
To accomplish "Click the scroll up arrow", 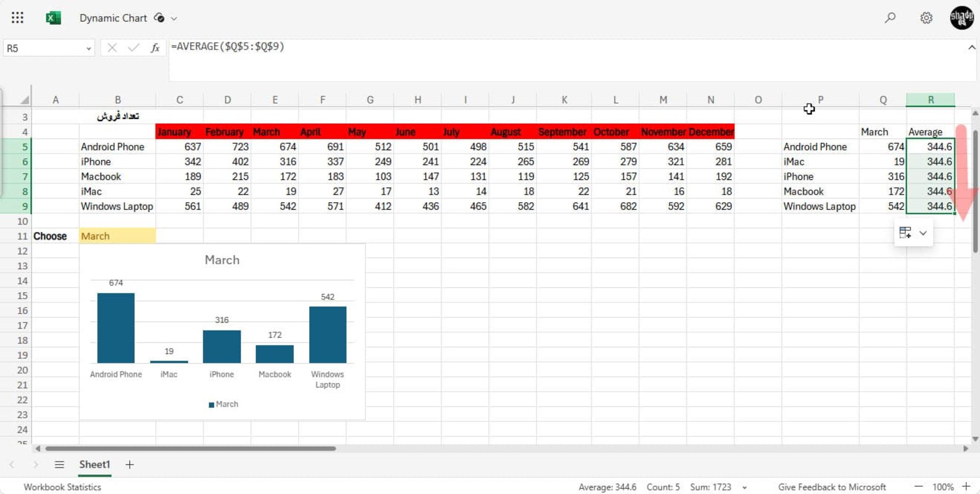I will [x=975, y=113].
